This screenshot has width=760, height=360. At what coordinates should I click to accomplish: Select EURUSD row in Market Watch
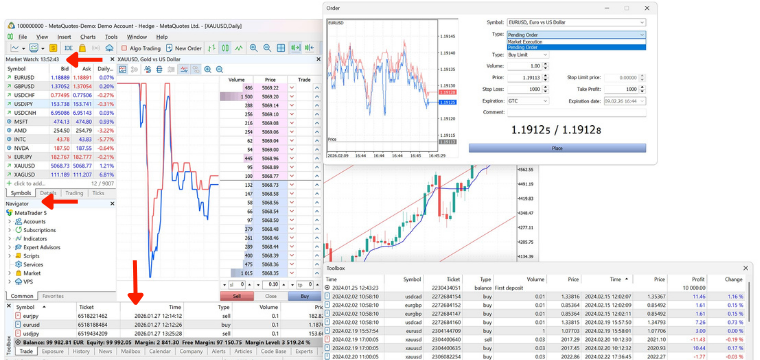(60, 78)
